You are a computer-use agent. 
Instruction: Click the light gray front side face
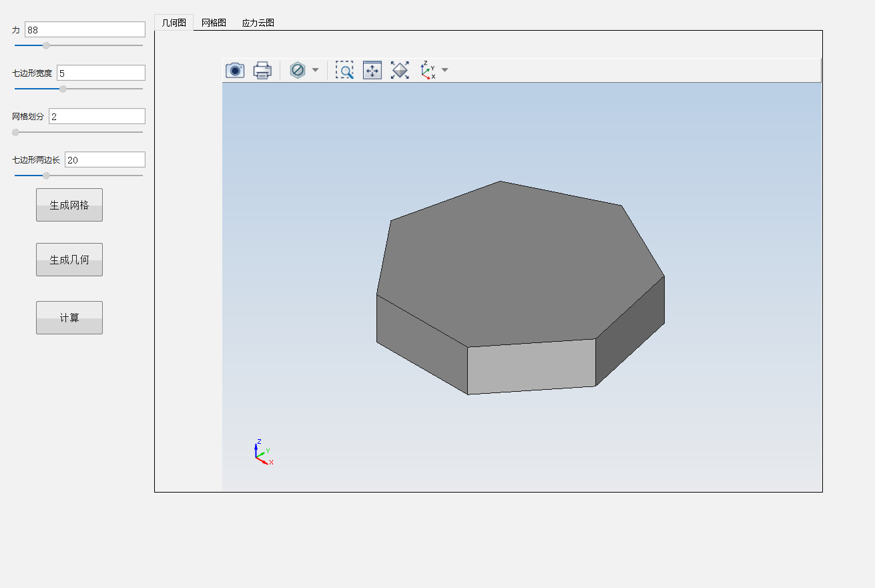531,366
